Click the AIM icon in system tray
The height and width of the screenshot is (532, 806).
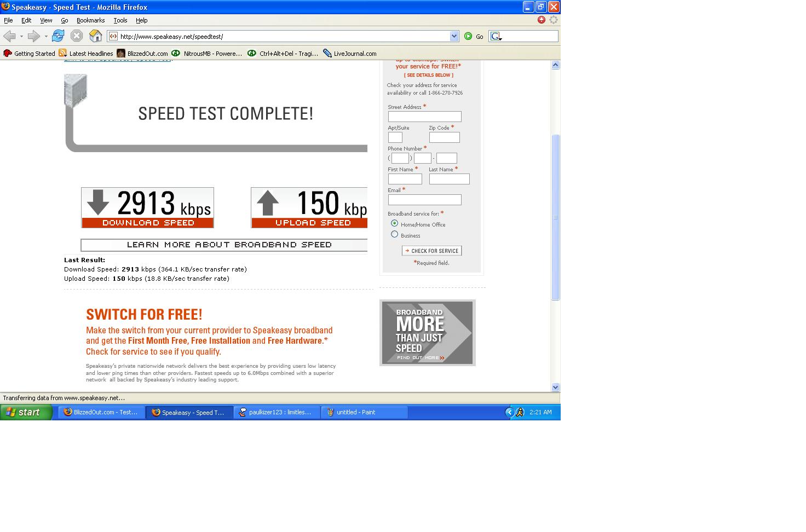pos(520,412)
